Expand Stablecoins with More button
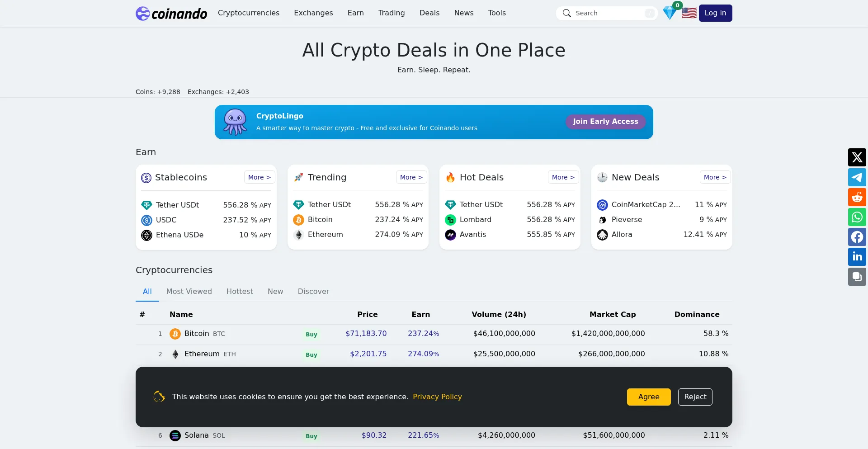 259,177
